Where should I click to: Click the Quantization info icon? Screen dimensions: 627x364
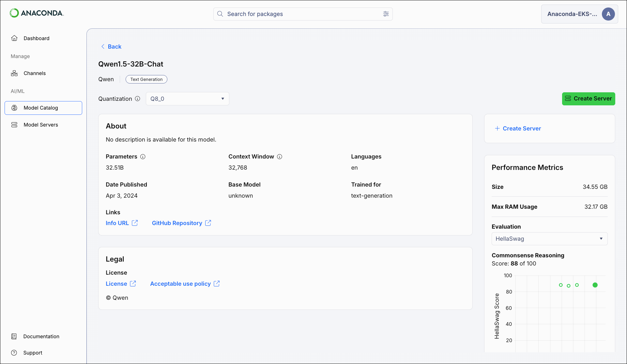(x=138, y=99)
